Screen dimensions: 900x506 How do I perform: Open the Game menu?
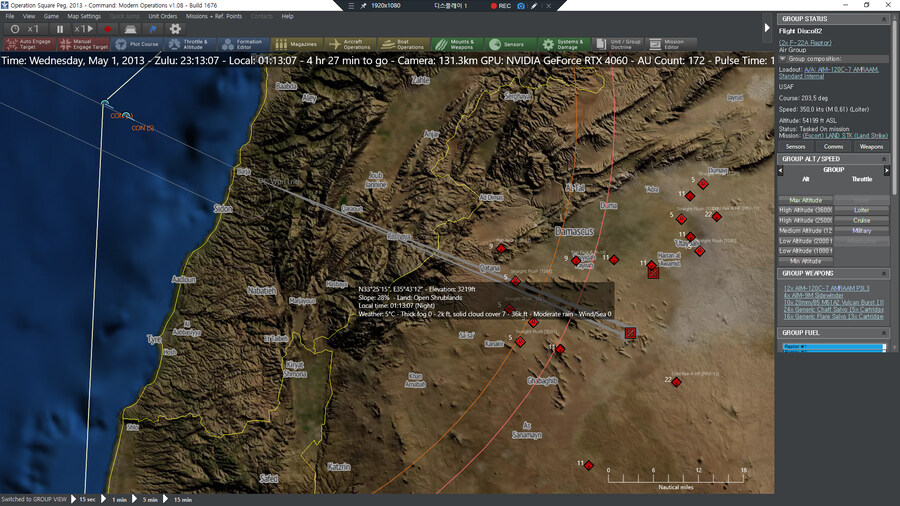point(51,16)
